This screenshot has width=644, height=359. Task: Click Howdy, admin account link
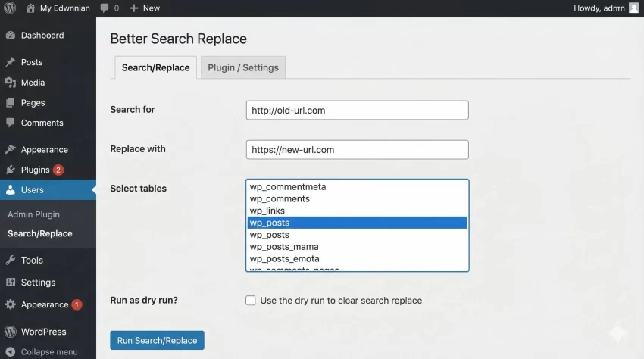599,8
